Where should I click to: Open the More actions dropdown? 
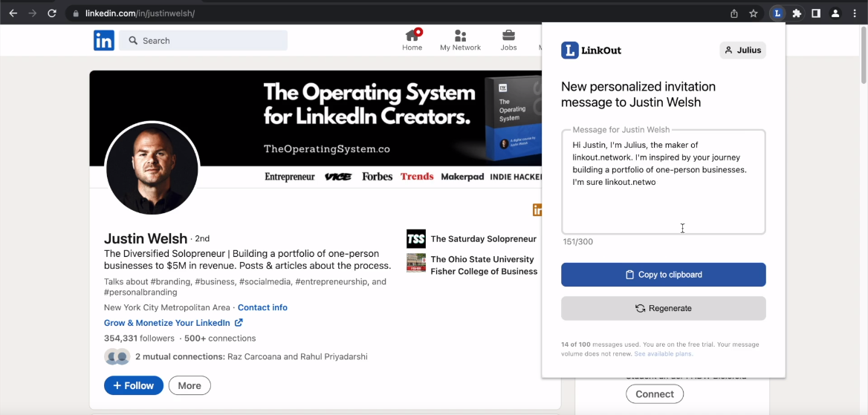(x=190, y=385)
